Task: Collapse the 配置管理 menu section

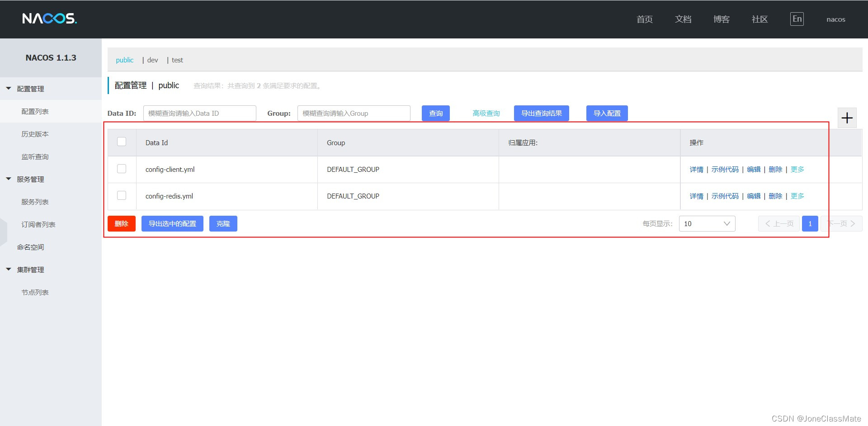Action: 51,89
